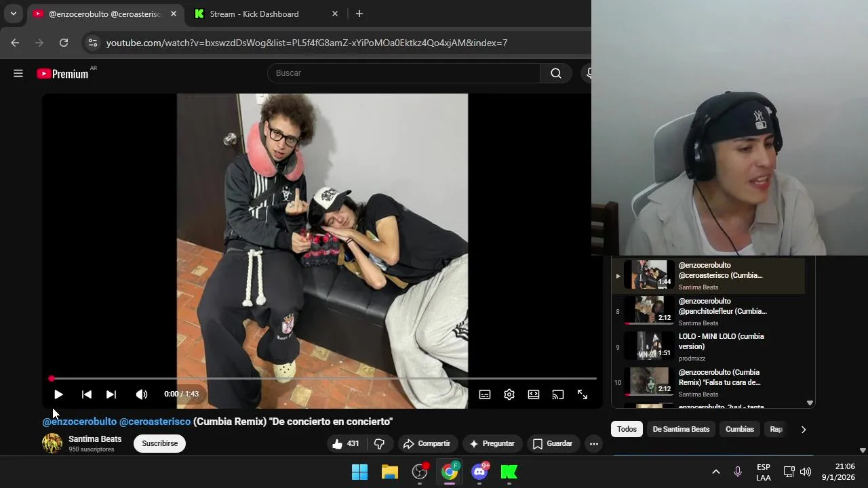Show more filter chips with right arrow
868x488 pixels.
[x=804, y=429]
